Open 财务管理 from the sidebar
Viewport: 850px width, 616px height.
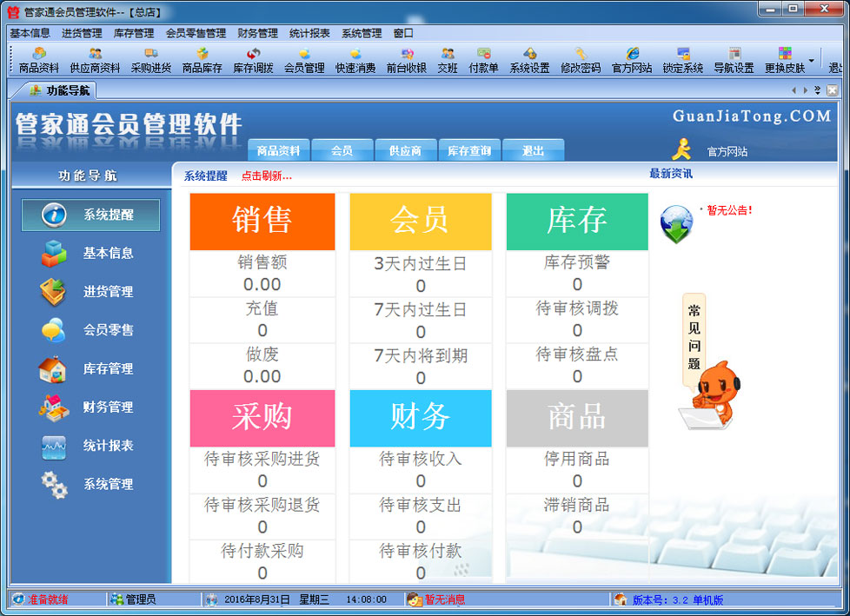coord(90,407)
